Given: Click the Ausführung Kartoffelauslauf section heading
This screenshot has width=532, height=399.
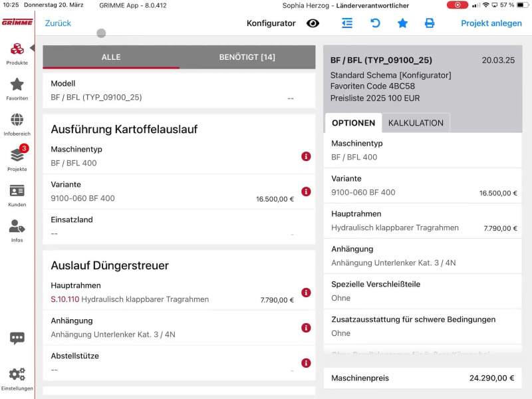Looking at the screenshot, I should point(124,129).
